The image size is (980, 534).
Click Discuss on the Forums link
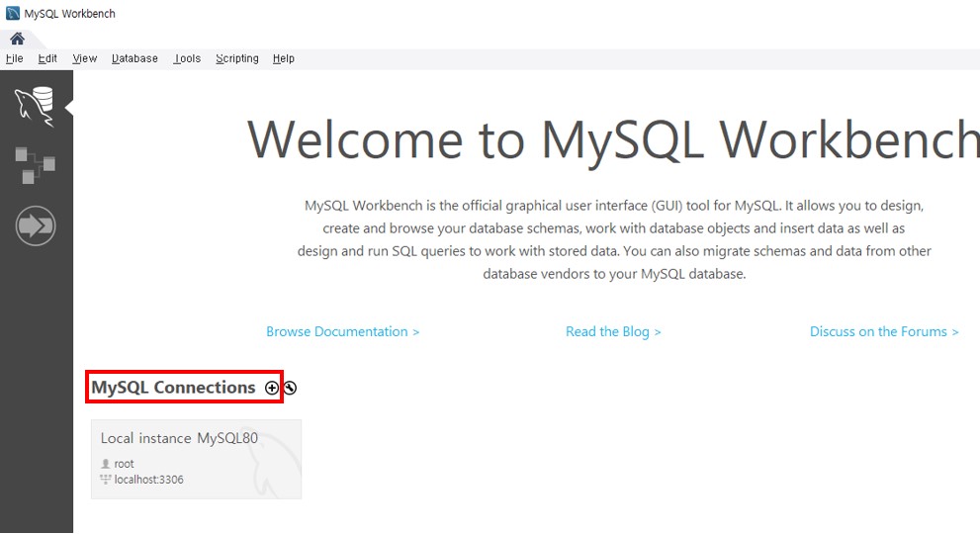[x=884, y=332]
